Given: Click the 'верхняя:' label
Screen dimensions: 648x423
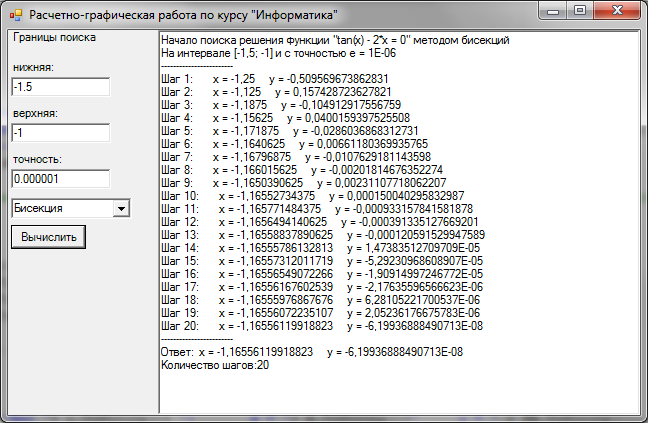Looking at the screenshot, I should pos(35,113).
